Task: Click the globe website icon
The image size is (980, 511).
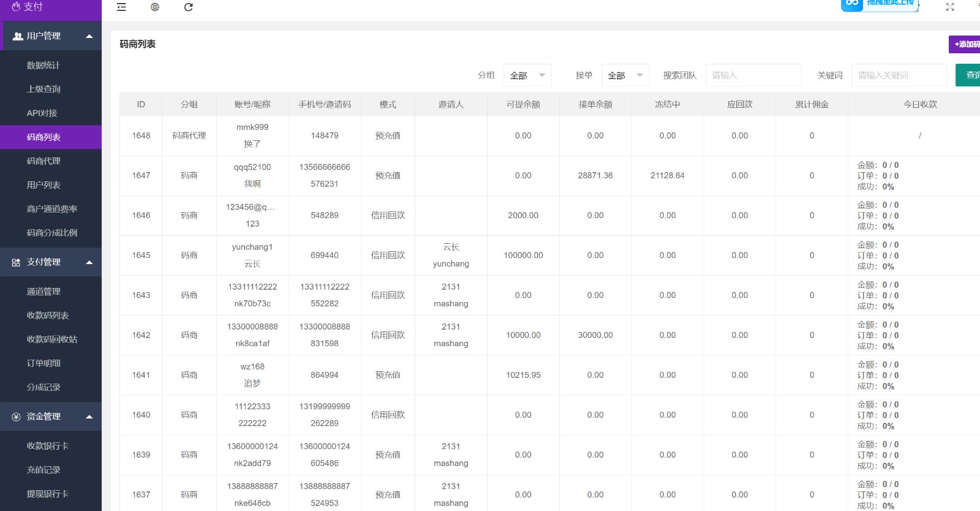Action: pos(155,7)
